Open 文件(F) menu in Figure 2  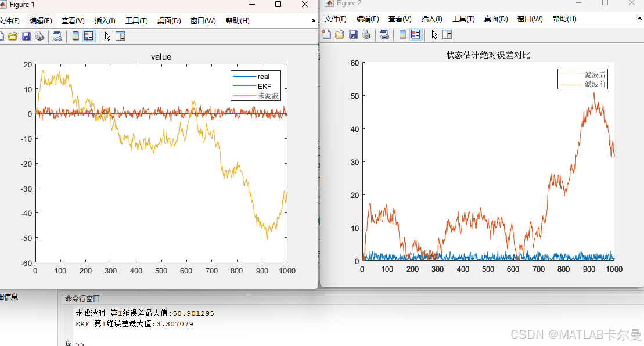click(x=336, y=19)
